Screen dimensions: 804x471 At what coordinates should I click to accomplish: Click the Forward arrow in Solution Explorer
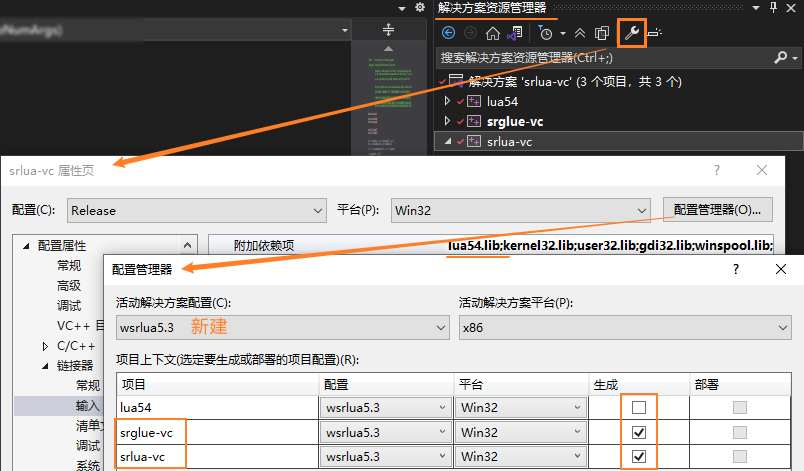pyautogui.click(x=470, y=33)
